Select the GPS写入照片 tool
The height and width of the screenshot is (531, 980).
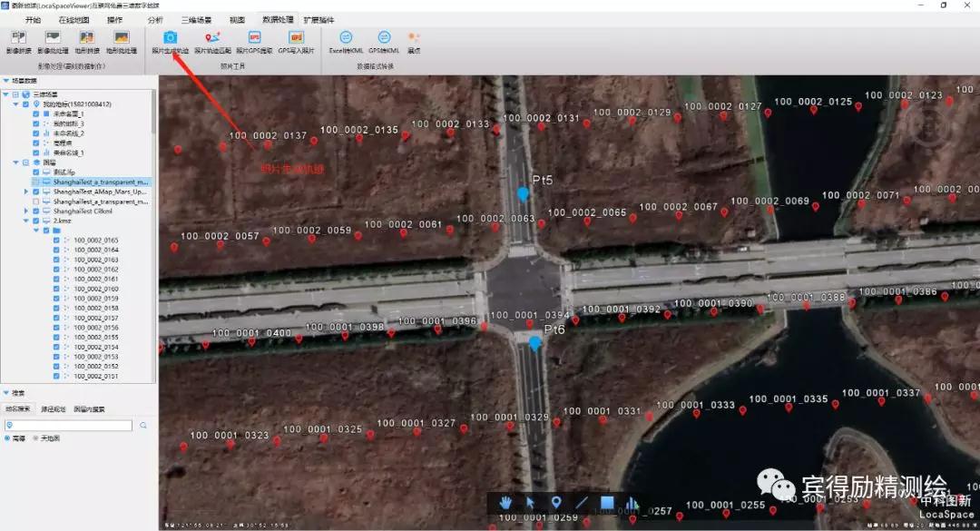pos(296,38)
